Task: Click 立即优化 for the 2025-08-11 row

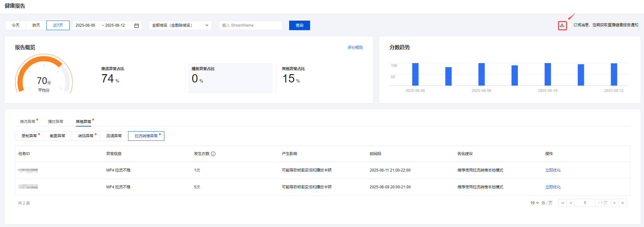Action: point(553,170)
